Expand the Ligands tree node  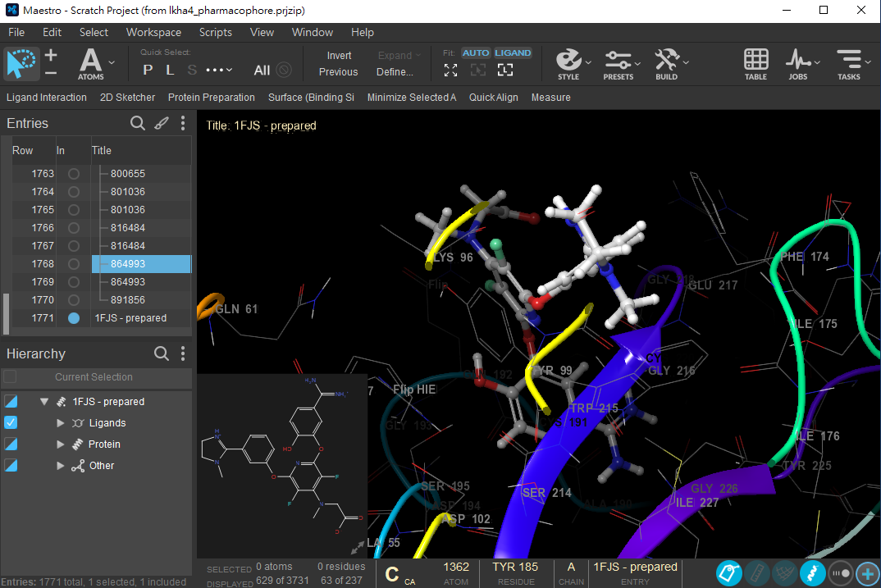click(61, 423)
